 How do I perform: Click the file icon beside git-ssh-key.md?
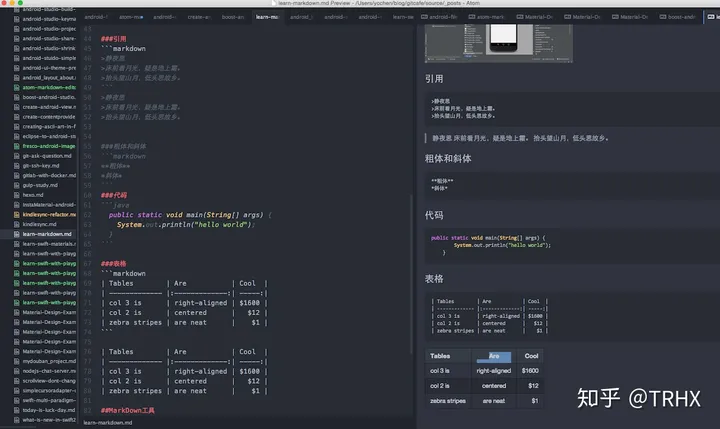coord(17,166)
